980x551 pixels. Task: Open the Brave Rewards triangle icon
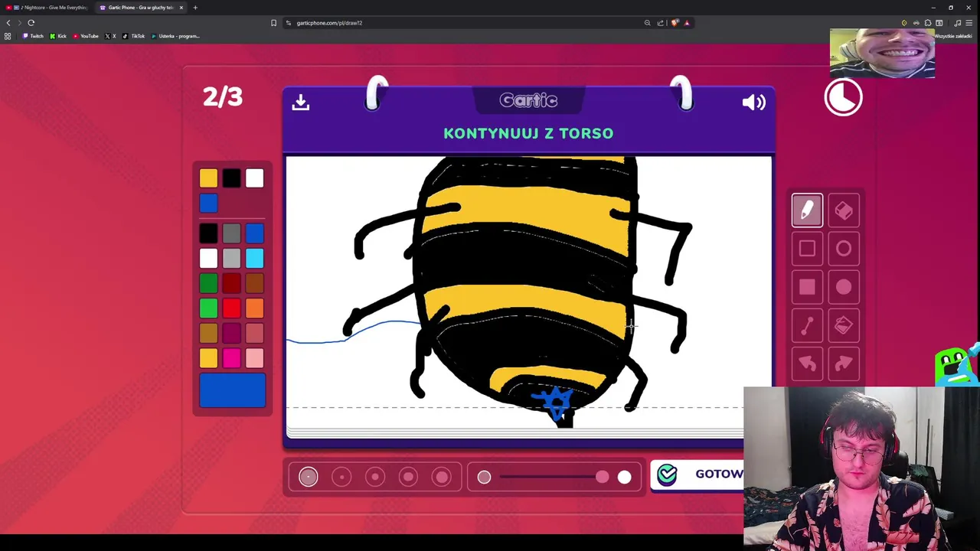pos(687,23)
